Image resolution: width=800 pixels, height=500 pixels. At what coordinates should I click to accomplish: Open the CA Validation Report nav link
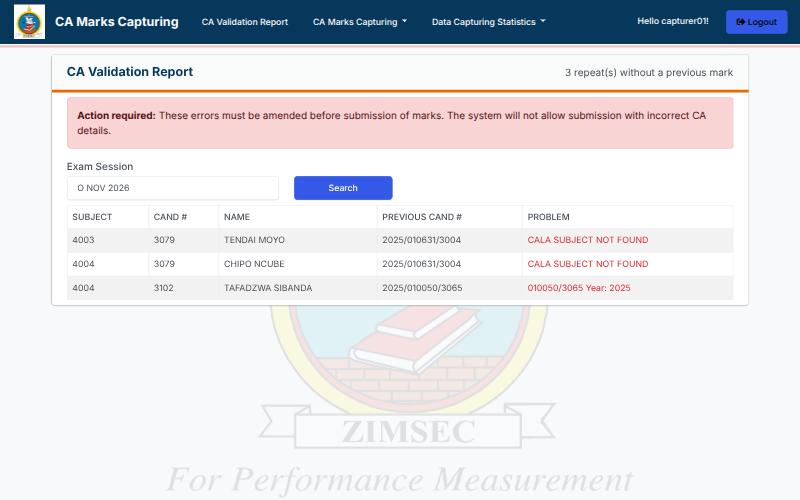[x=244, y=22]
